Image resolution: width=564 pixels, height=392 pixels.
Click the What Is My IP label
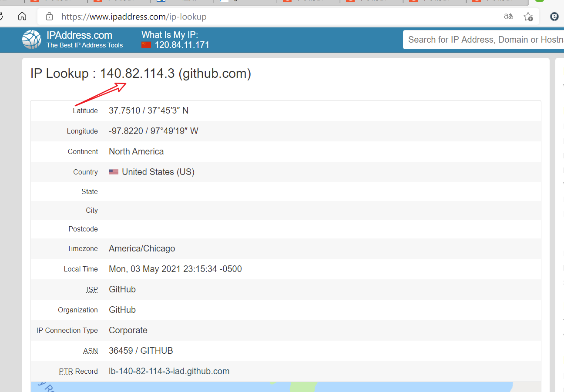pyautogui.click(x=170, y=35)
